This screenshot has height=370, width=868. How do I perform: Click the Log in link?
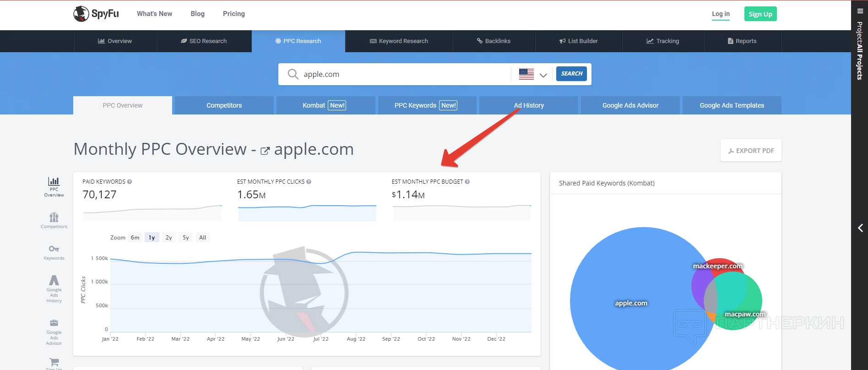pos(721,14)
